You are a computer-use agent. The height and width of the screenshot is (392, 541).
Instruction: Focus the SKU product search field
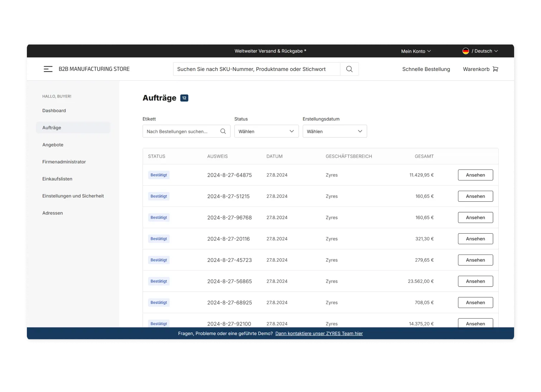click(x=256, y=69)
